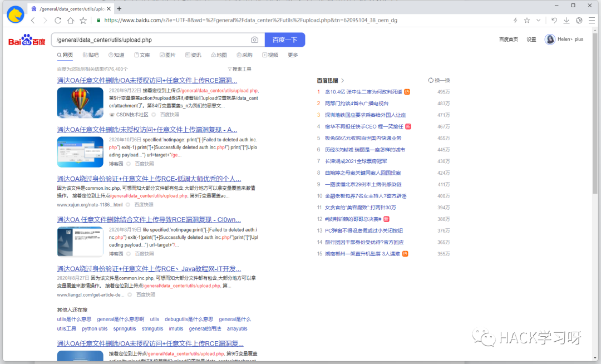Open new tab with plus icon
This screenshot has height=364, width=601.
119,8
